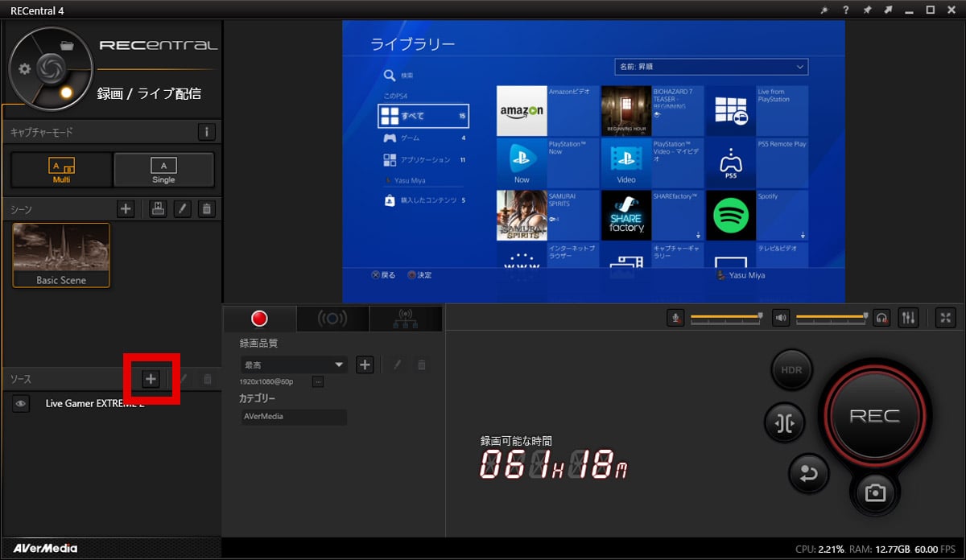Delete the scene with the trash icon
966x560 pixels.
(x=207, y=209)
